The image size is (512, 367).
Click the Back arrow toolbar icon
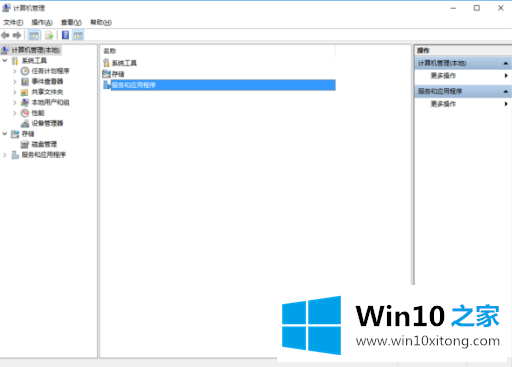5,35
